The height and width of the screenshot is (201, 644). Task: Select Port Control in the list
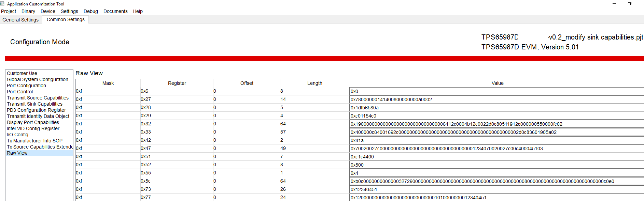pos(39,92)
